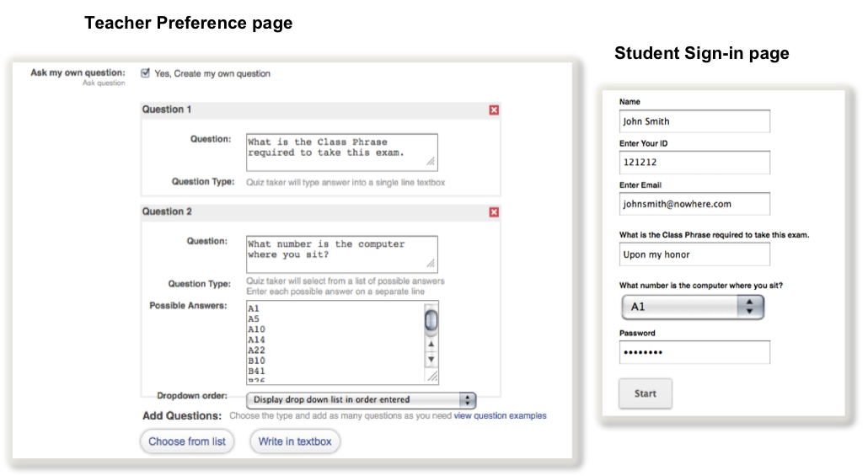This screenshot has height=476, width=868.
Task: Remove Question 2 with red X icon
Action: click(x=494, y=212)
